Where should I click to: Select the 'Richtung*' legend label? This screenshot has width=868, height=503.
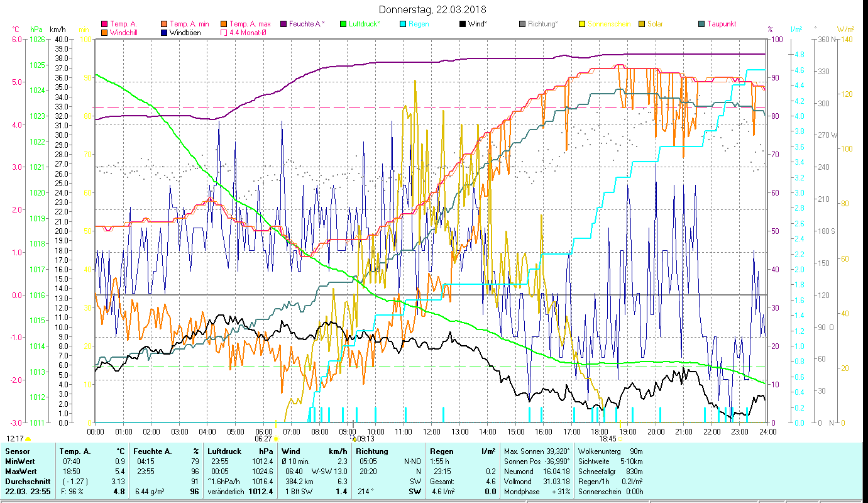[543, 24]
